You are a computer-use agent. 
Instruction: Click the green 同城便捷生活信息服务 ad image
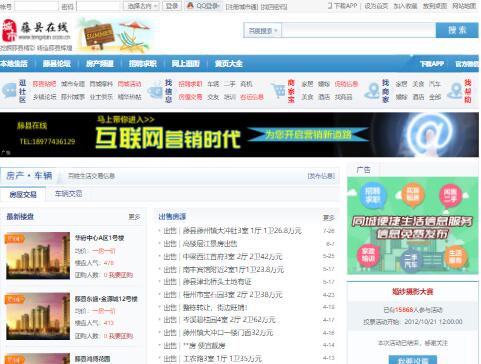pos(413,226)
